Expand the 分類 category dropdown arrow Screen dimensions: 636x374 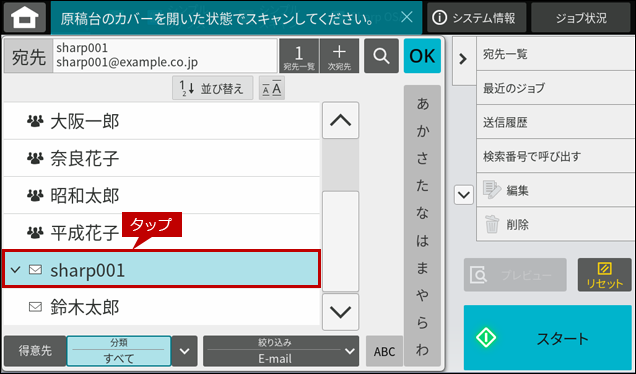(185, 351)
